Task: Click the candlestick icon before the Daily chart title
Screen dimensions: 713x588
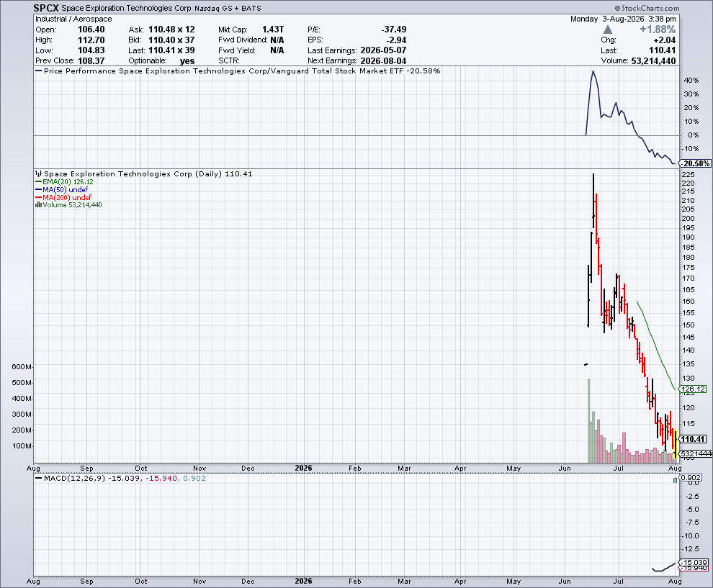Action: tap(39, 174)
